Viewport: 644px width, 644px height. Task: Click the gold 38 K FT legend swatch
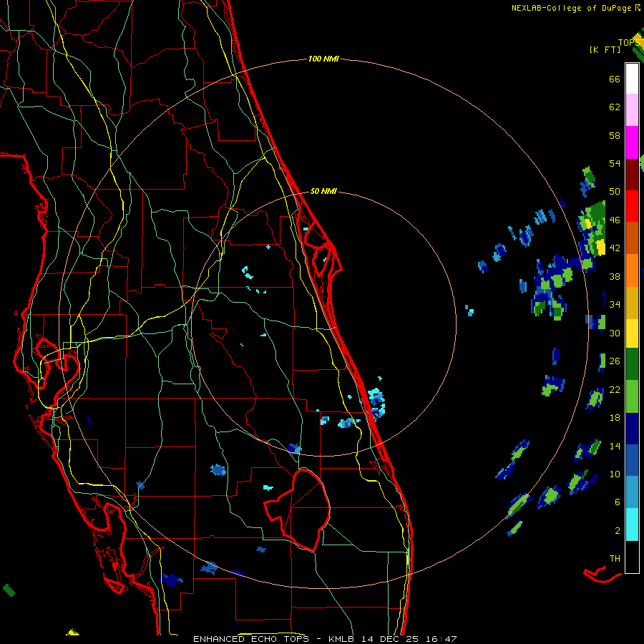(x=632, y=303)
